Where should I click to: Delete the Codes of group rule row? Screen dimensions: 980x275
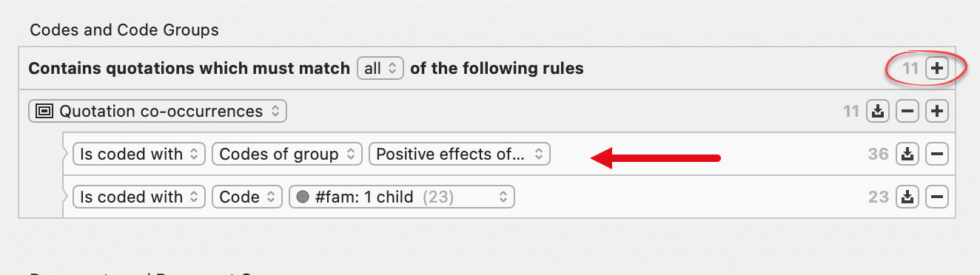pos(937,155)
